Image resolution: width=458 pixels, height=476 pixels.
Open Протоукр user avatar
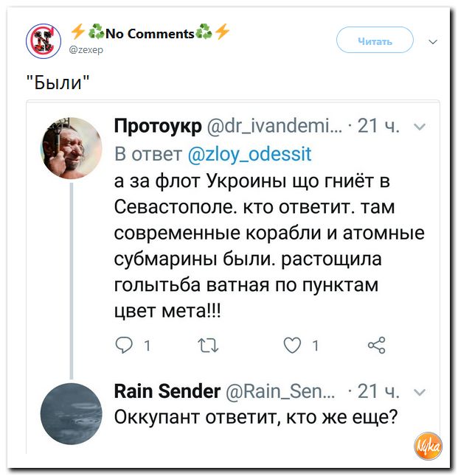(72, 148)
